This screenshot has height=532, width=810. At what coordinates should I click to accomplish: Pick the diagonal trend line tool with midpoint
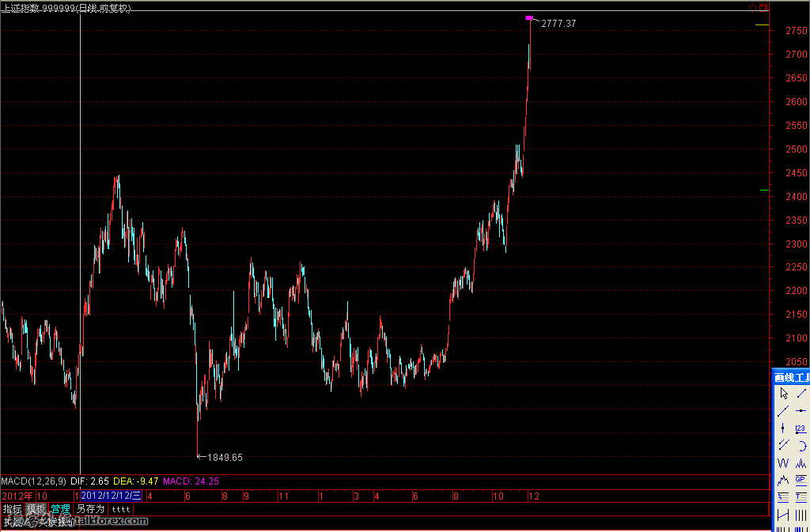click(x=784, y=411)
